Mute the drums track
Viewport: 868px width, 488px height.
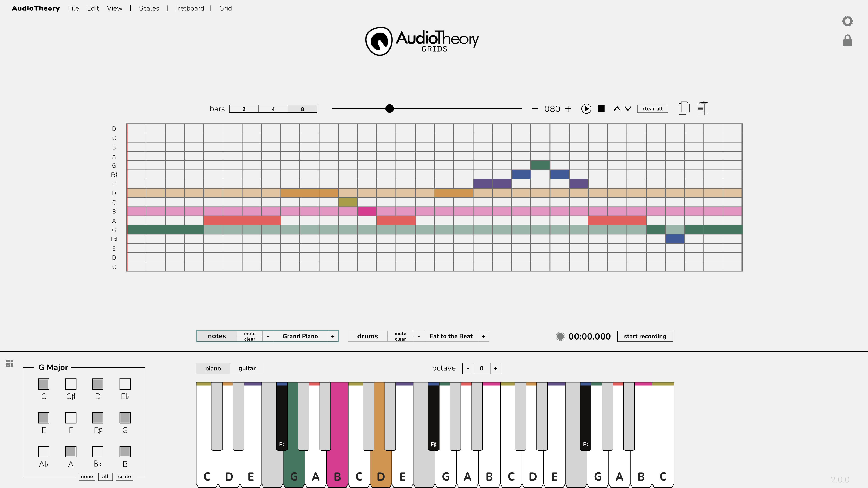point(400,333)
